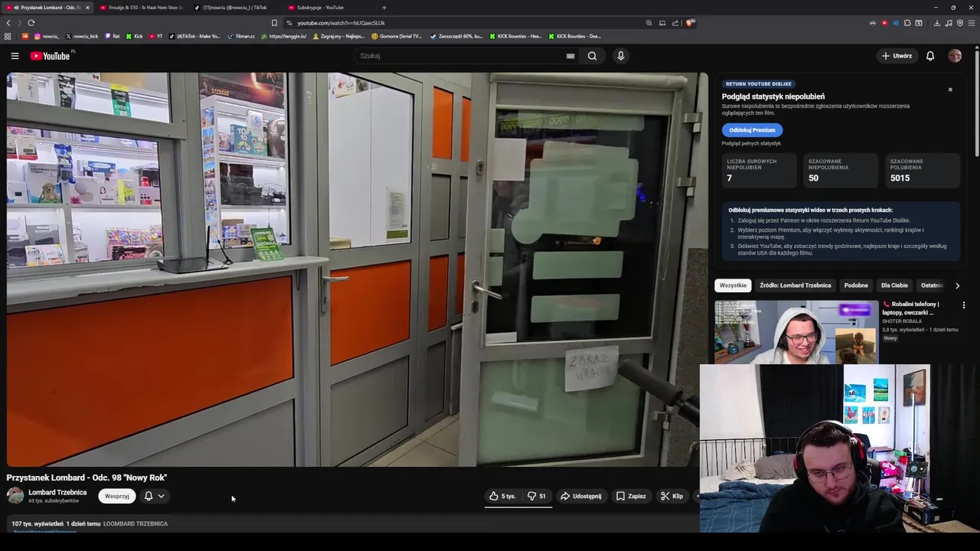Open the tanggle.io bookmark
980x551 pixels.
283,36
